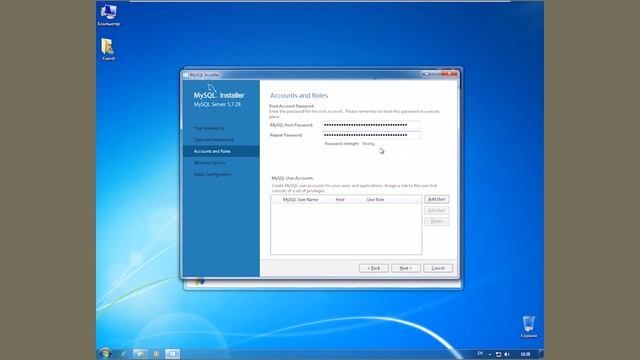This screenshot has width=640, height=360.
Task: Open Internet Explorer from the taskbar
Action: pos(124,354)
